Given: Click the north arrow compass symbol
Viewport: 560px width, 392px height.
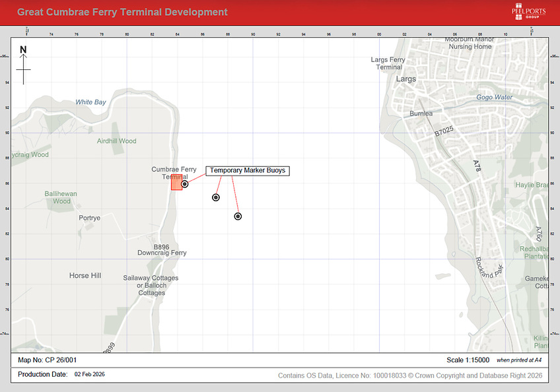Looking at the screenshot, I should click(24, 64).
